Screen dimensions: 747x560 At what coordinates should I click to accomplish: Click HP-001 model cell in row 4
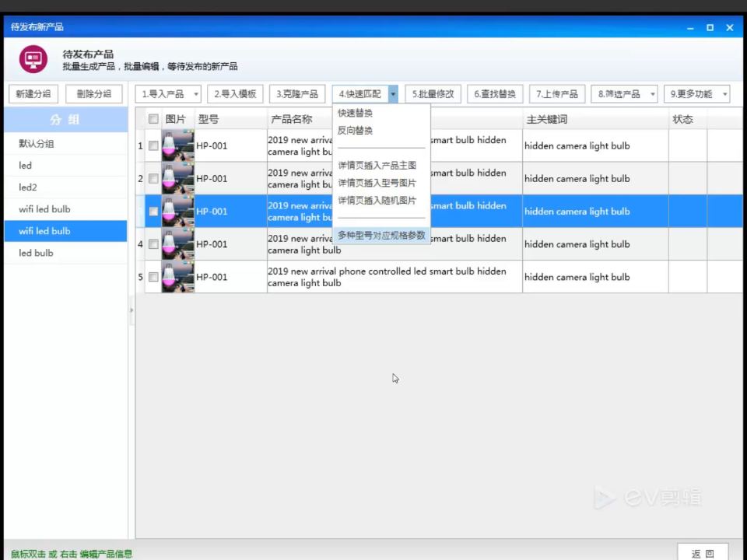click(230, 244)
